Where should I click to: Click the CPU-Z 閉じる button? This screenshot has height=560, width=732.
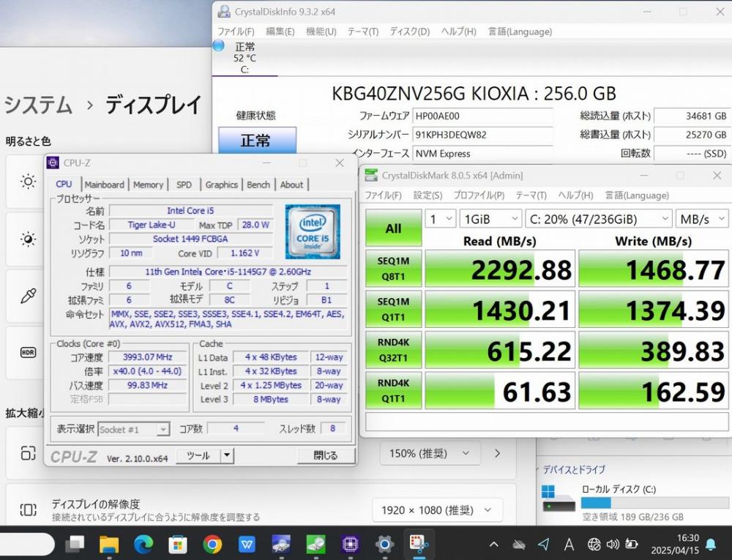326,455
